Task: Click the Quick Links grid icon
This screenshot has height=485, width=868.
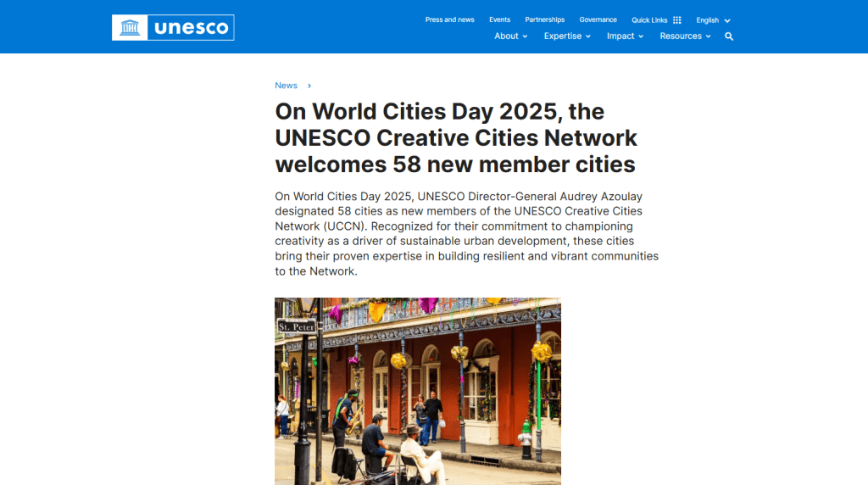Action: point(677,20)
